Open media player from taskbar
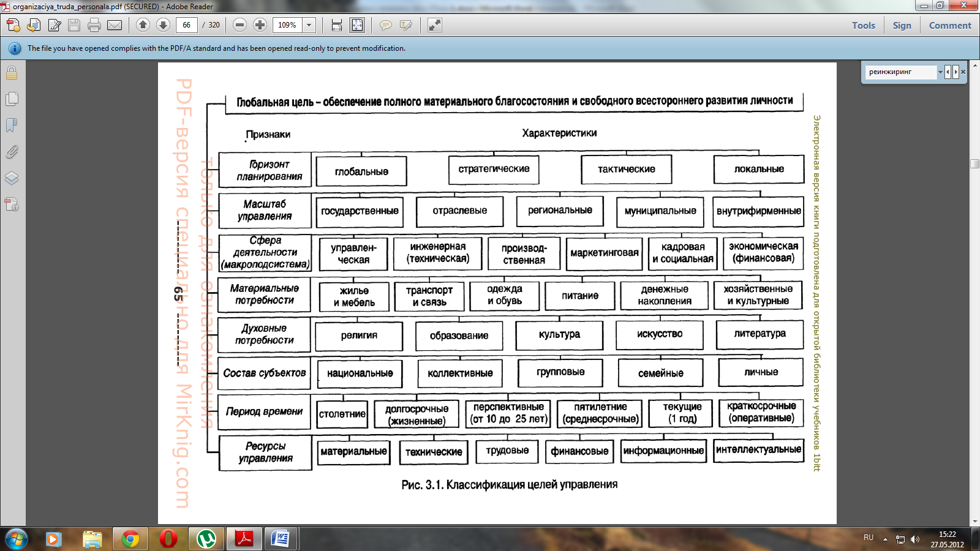Image resolution: width=980 pixels, height=551 pixels. pyautogui.click(x=54, y=539)
